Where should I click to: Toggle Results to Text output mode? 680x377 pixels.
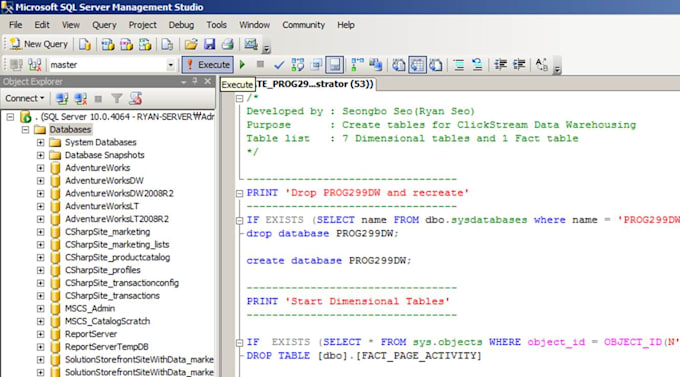399,65
